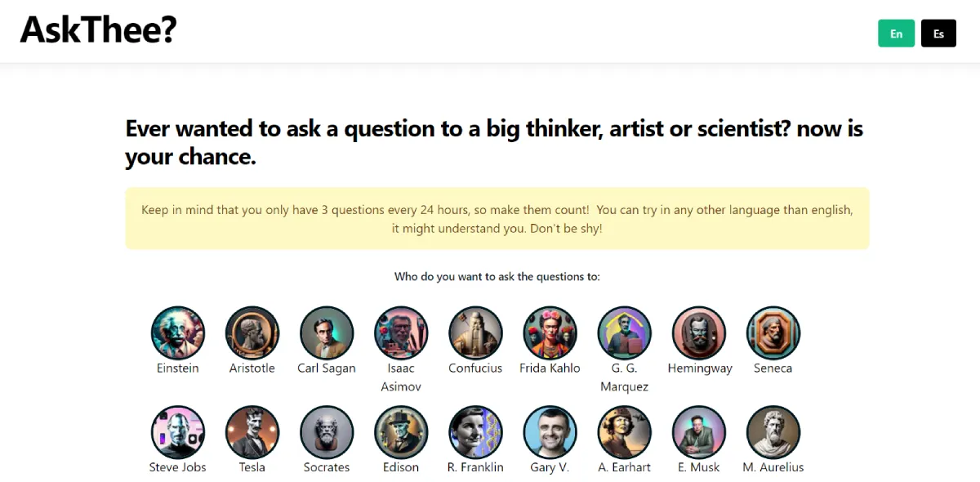Viewport: 980px width, 482px height.
Task: Pick the Steve Jobs portrait
Action: 178,432
